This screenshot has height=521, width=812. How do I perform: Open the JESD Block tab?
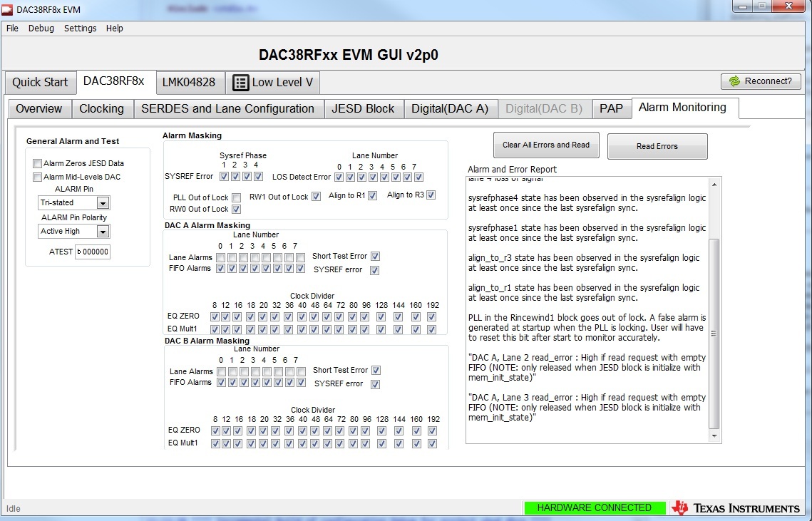[x=363, y=109]
